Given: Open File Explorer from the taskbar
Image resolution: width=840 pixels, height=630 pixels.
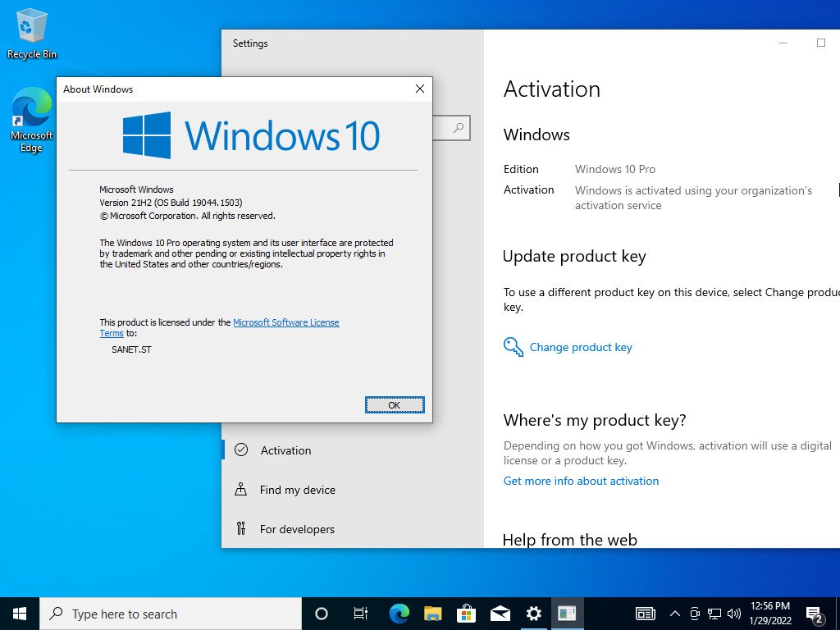Looking at the screenshot, I should [x=433, y=614].
